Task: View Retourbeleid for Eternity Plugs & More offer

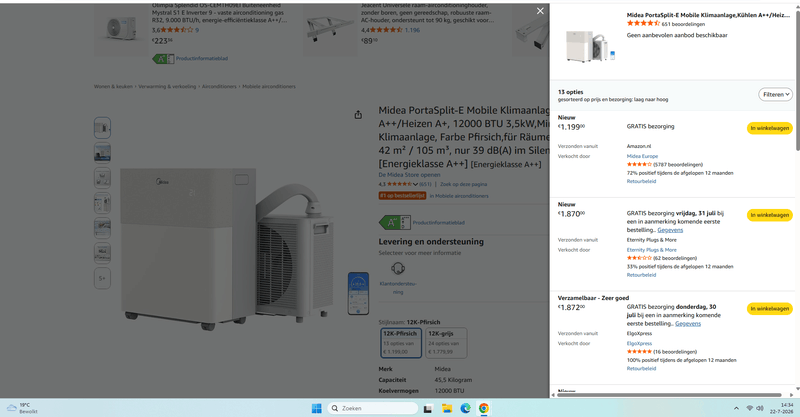Action: point(641,275)
